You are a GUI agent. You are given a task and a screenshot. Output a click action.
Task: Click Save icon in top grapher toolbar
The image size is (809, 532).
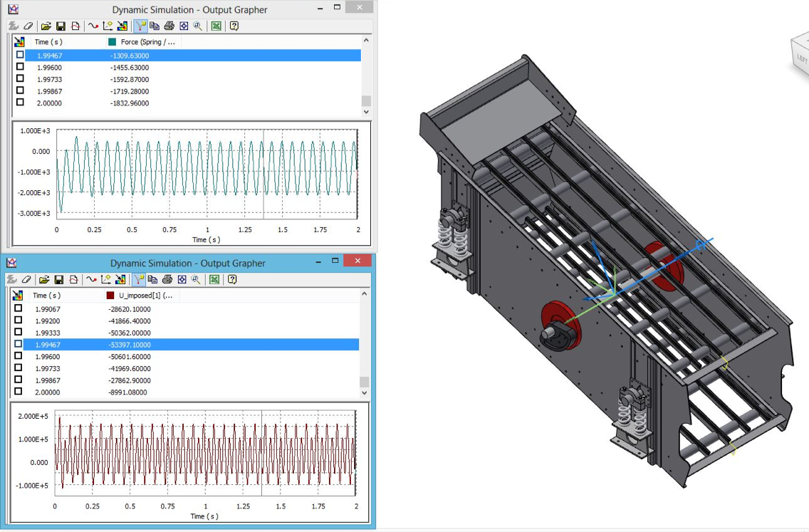click(x=61, y=26)
